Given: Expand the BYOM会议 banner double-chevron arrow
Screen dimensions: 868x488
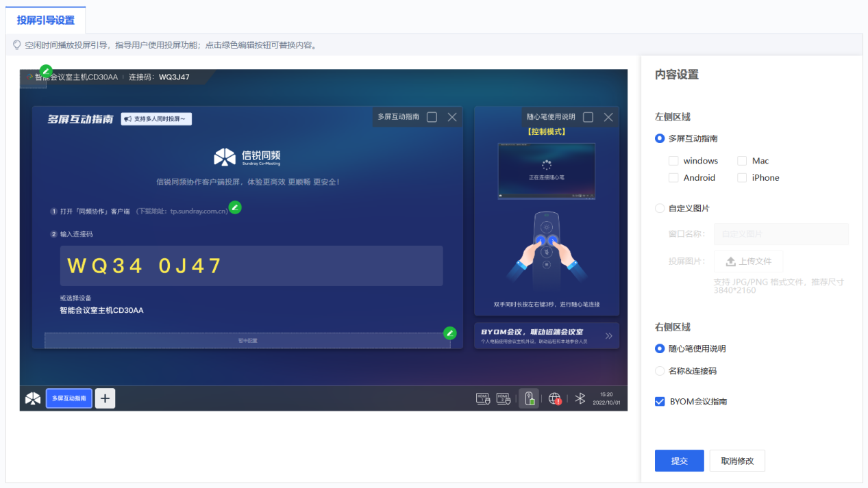Looking at the screenshot, I should point(608,336).
